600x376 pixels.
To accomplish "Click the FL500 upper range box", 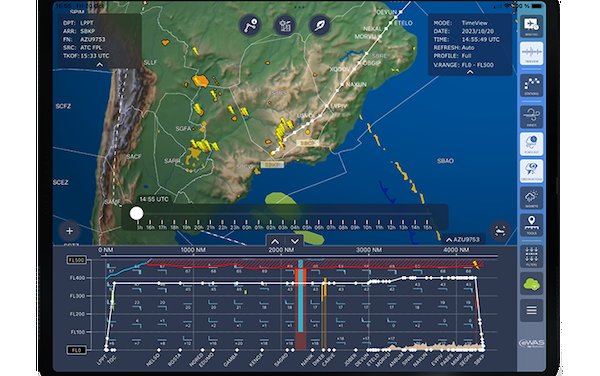I will (x=77, y=260).
